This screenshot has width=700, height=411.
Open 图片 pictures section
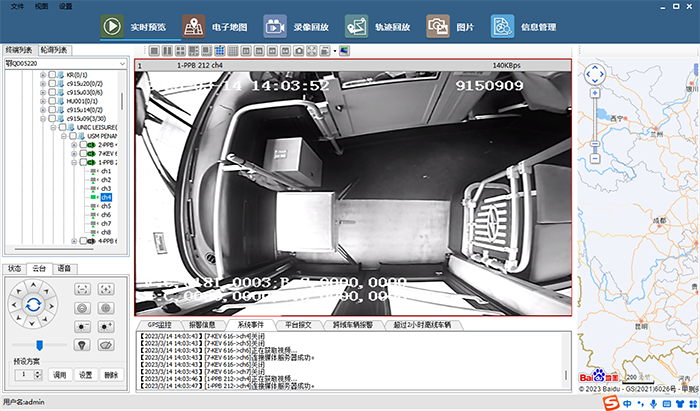point(450,27)
